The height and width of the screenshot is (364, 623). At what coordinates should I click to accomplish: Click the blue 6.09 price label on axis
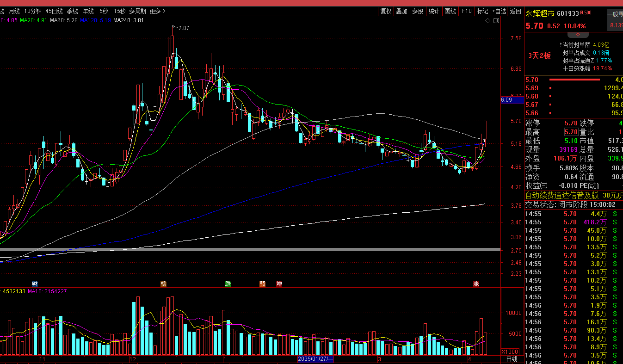[x=506, y=100]
